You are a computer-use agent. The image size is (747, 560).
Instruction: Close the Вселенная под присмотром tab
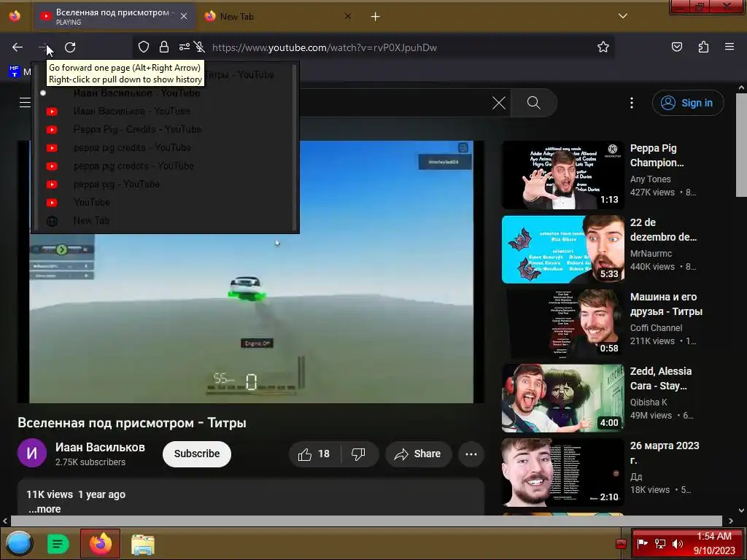click(184, 16)
